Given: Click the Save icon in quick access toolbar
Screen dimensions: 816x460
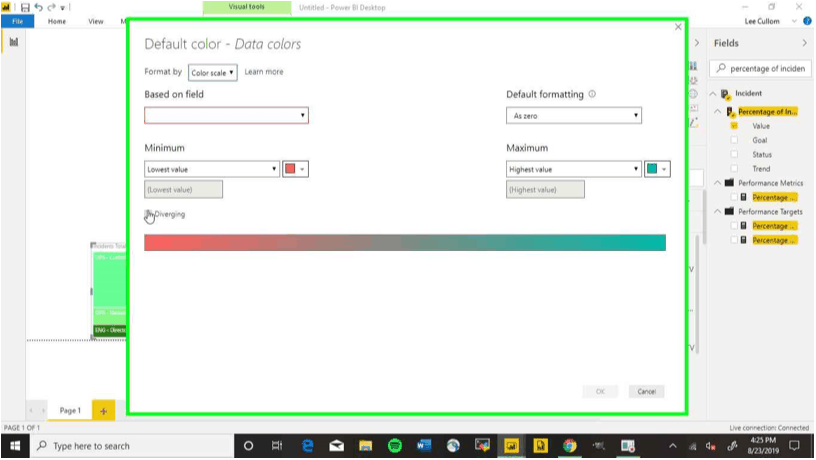Looking at the screenshot, I should pos(24,7).
